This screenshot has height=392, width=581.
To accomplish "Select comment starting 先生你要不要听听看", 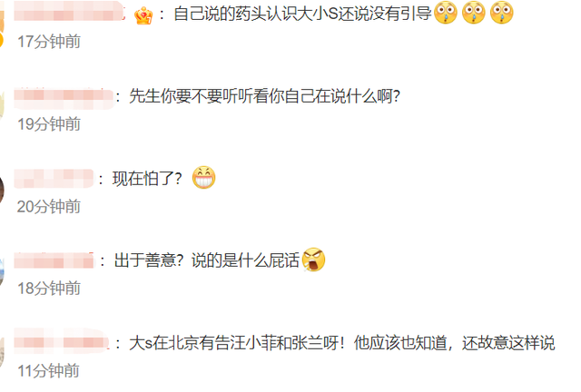I will (x=264, y=96).
